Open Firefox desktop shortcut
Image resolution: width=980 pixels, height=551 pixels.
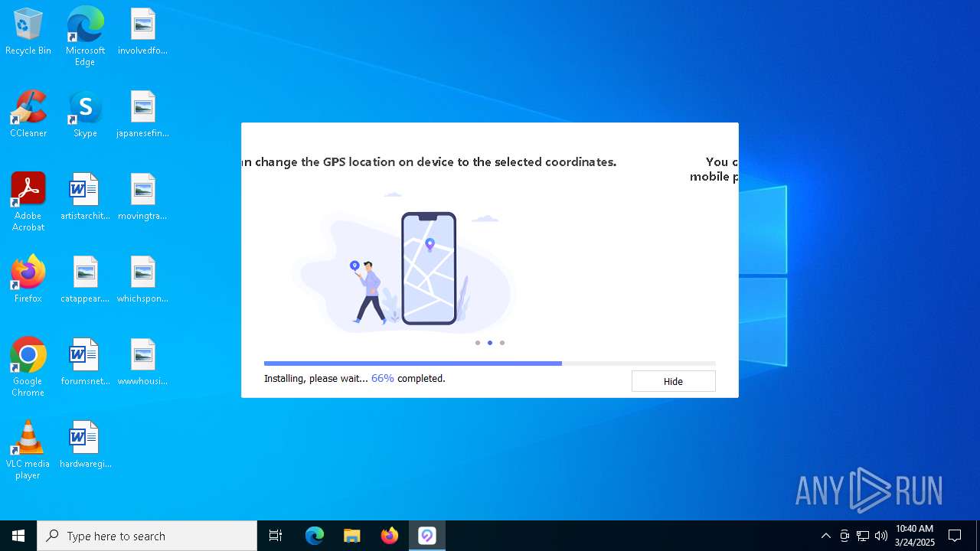click(28, 280)
